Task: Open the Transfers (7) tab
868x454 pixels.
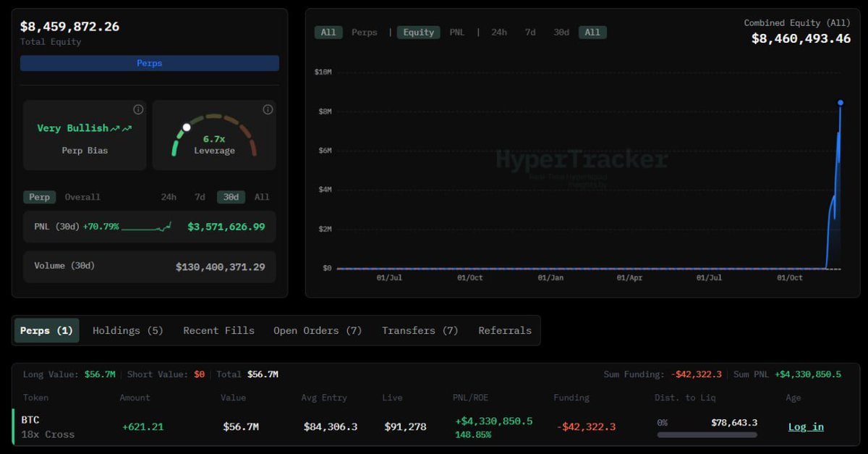Action: (420, 330)
